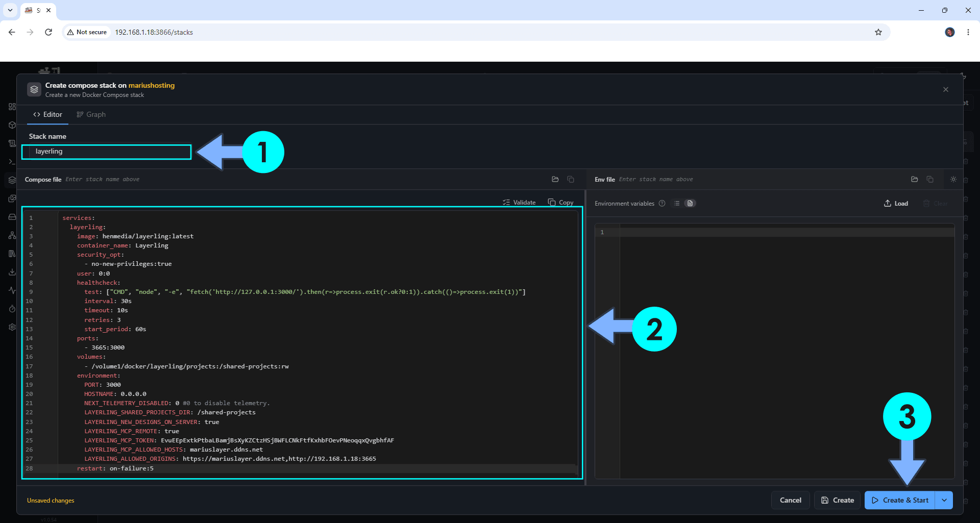Copy Compose file path icon
The image size is (980, 523).
coord(571,179)
